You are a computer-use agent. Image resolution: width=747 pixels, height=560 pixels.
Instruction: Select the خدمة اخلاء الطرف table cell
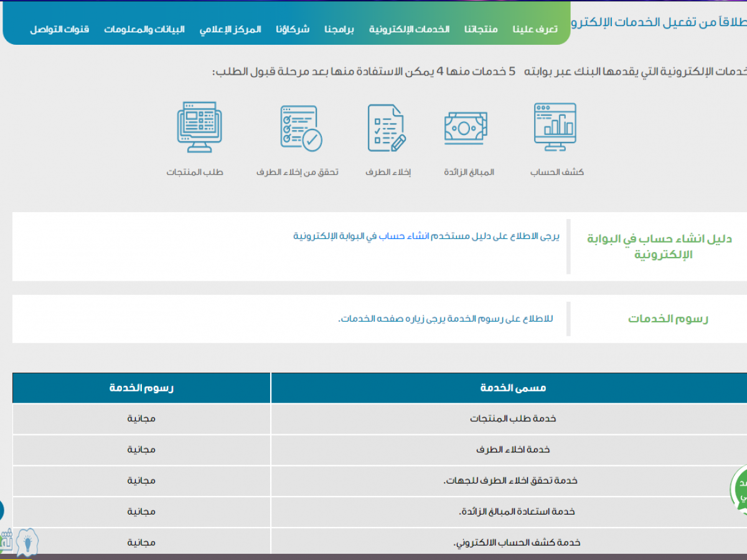point(509,450)
